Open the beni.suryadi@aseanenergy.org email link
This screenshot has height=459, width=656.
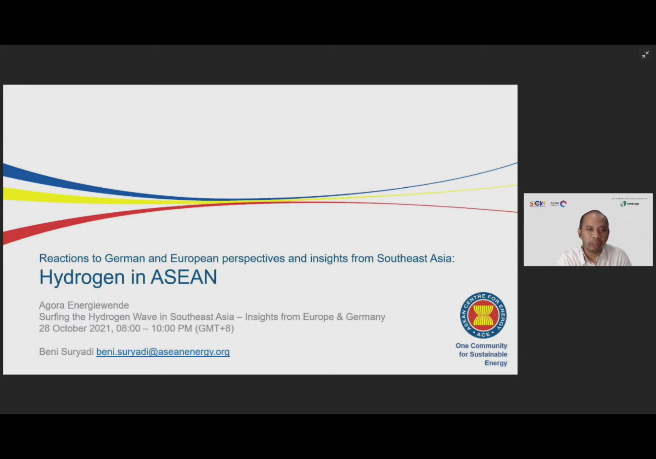coord(163,352)
